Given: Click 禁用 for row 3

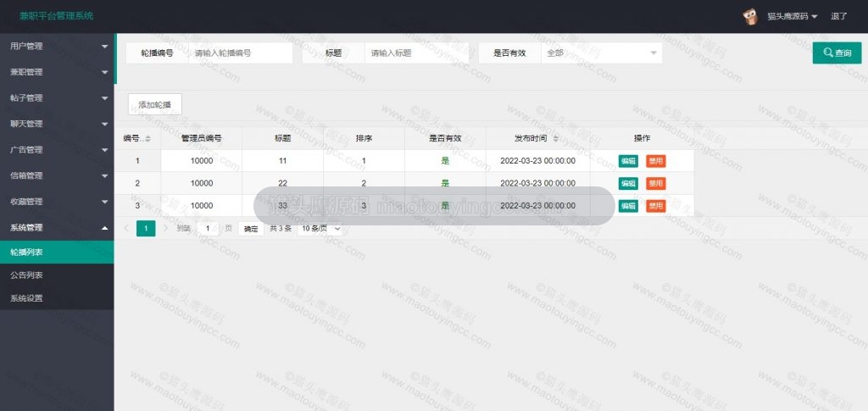Looking at the screenshot, I should (x=656, y=206).
